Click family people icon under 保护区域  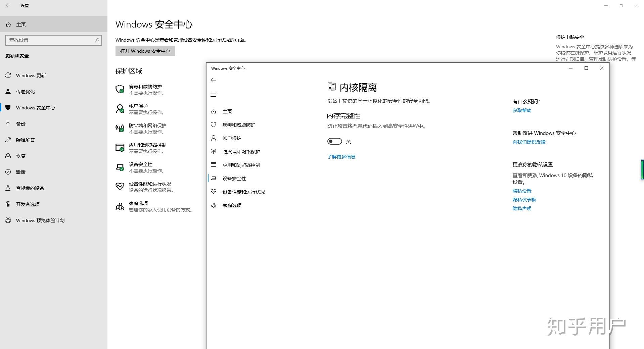click(x=120, y=206)
